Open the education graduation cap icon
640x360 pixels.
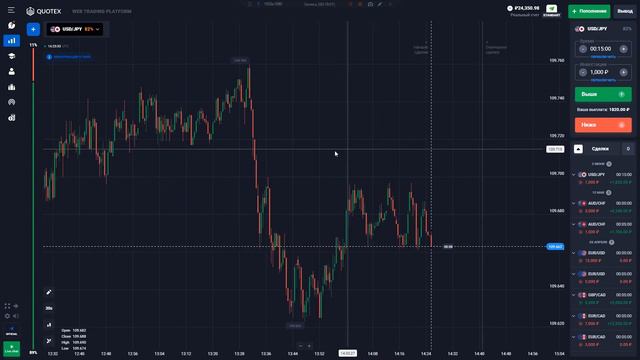click(11, 56)
